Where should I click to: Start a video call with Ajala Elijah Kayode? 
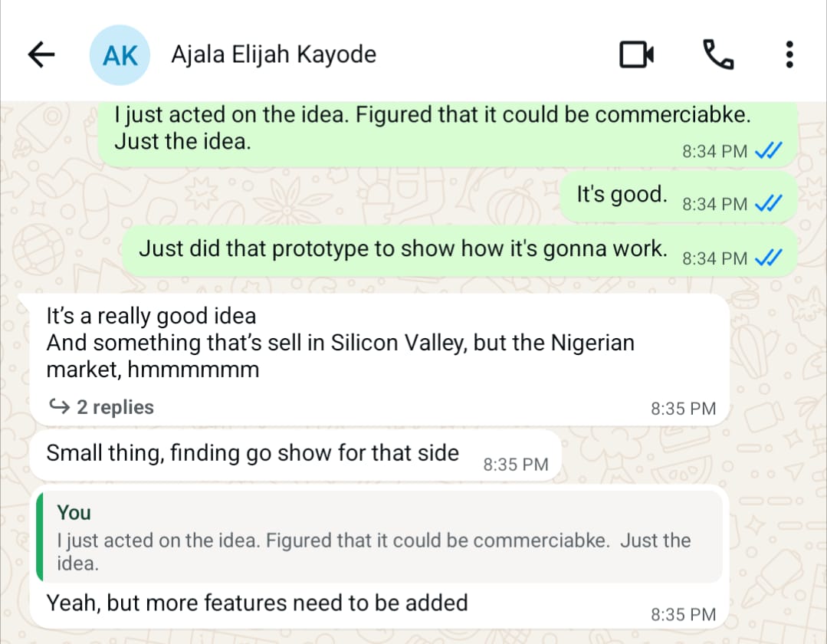[x=635, y=54]
